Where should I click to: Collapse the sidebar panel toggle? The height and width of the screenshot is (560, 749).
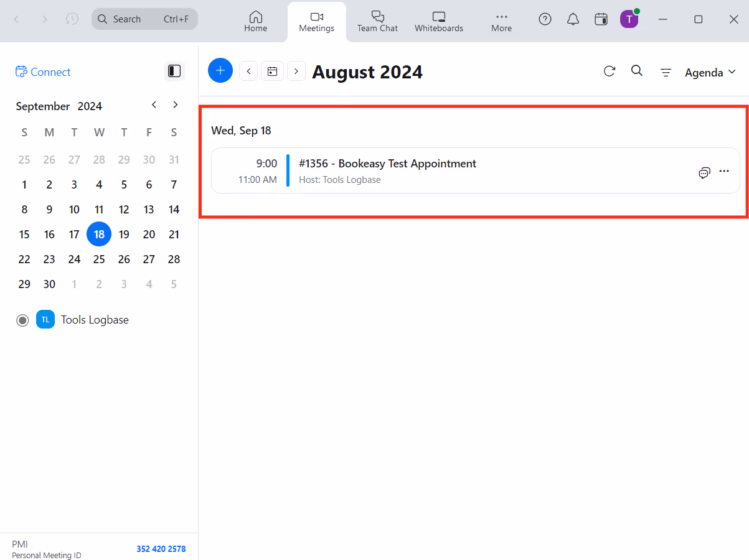click(174, 71)
